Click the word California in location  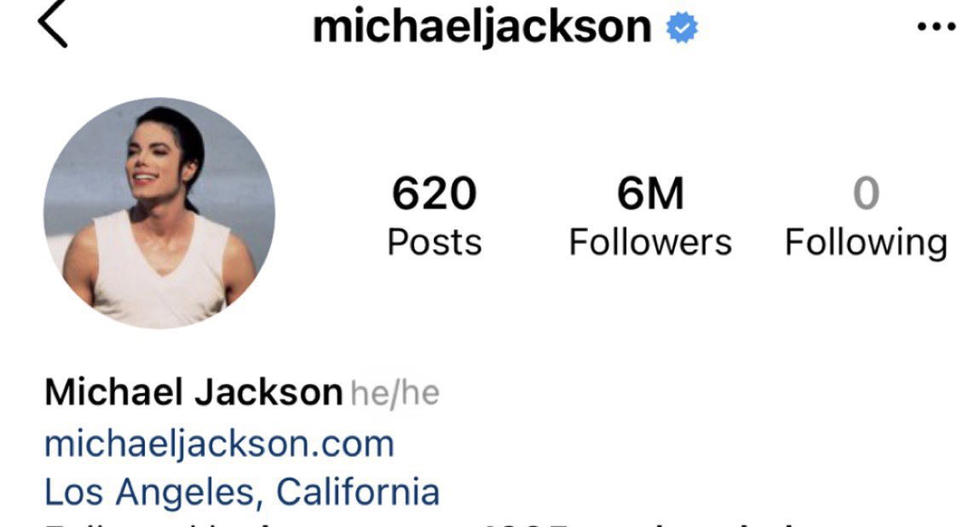pyautogui.click(x=358, y=491)
